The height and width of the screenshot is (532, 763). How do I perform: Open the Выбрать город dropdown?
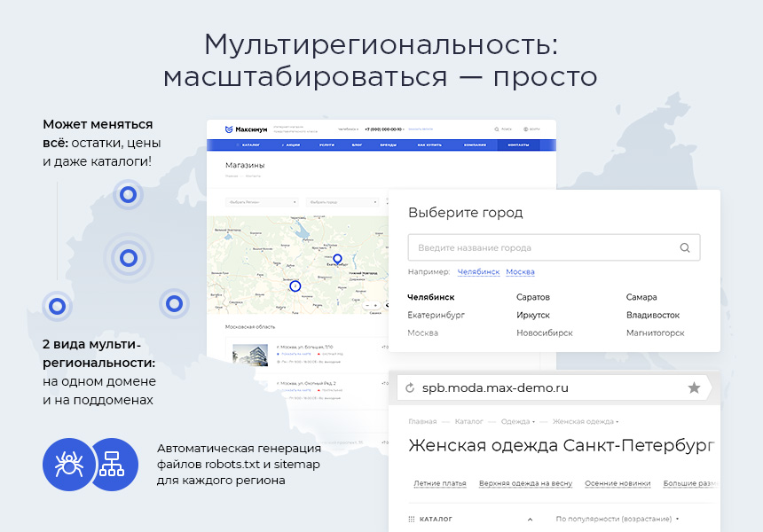[343, 202]
